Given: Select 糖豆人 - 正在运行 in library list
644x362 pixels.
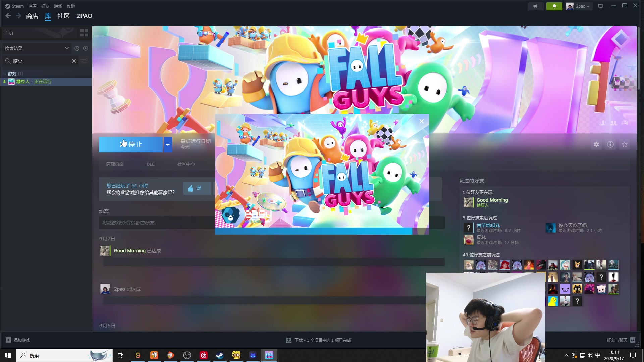Looking at the screenshot, I should [x=46, y=82].
